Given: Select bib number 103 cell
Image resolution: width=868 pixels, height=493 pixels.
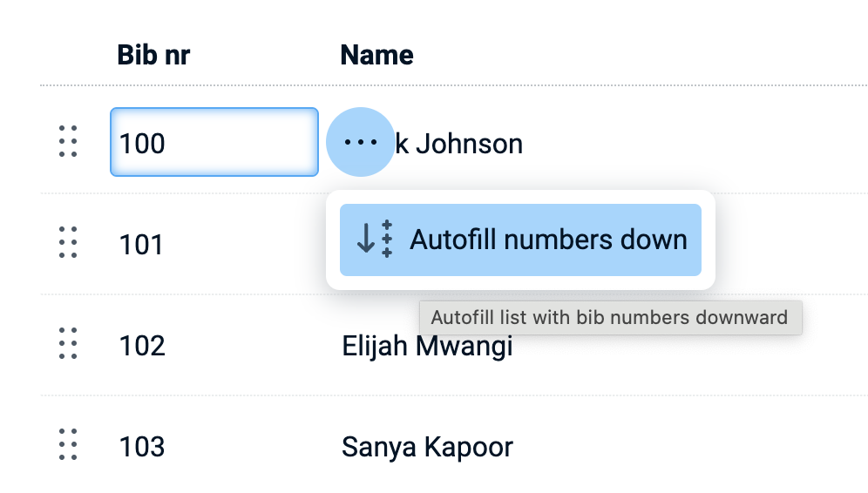Looking at the screenshot, I should click(x=142, y=447).
